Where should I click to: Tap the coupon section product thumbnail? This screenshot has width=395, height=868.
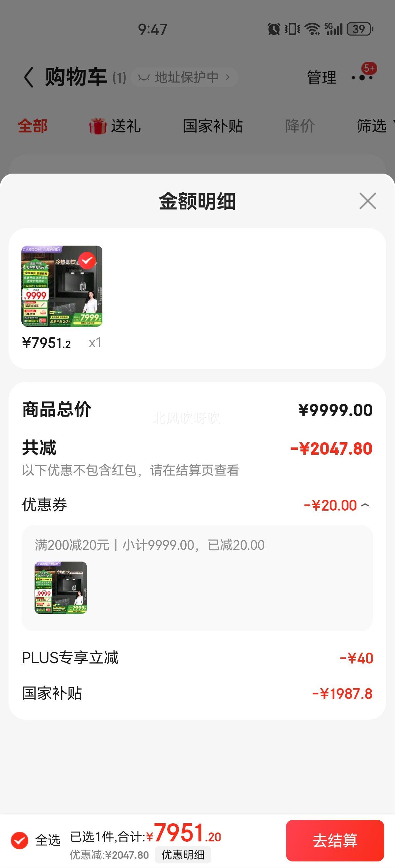click(61, 587)
